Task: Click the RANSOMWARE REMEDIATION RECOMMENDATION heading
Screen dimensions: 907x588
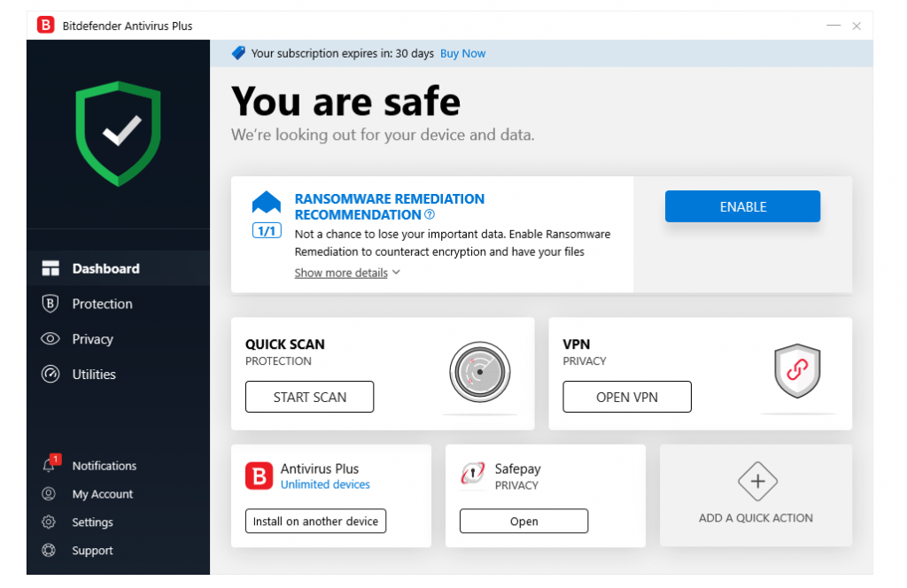Action: pos(390,206)
